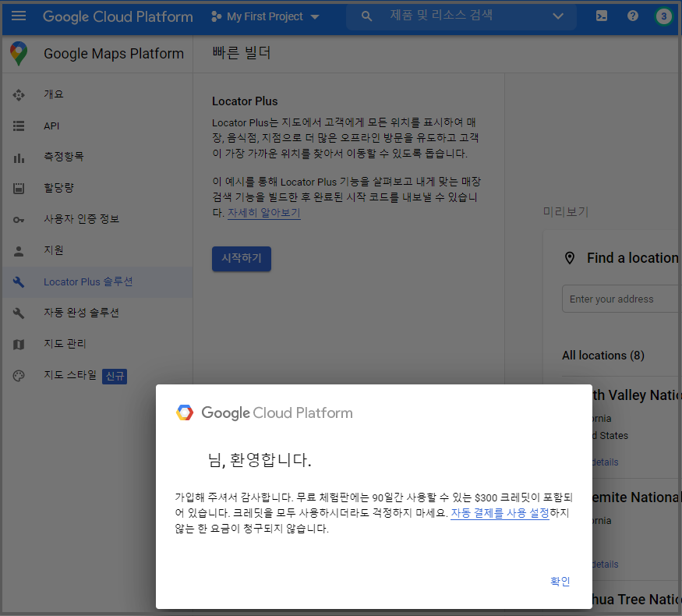Open 자동 완성 솔루션 in sidebar
Viewport: 682px width, 616px height.
81,313
